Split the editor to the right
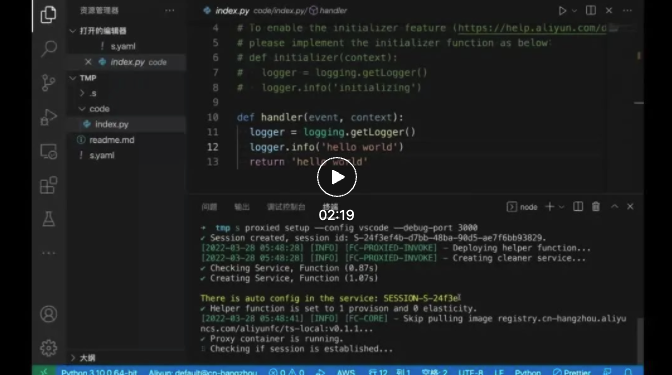 tap(591, 10)
